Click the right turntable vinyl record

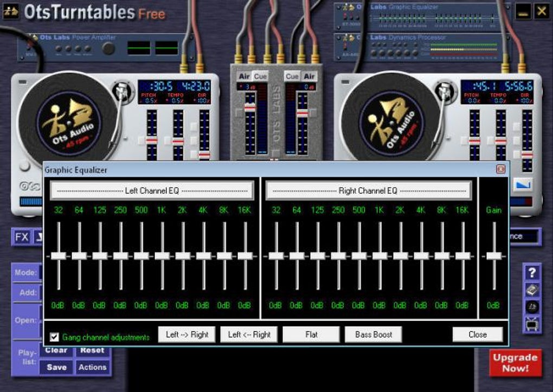pyautogui.click(x=391, y=122)
